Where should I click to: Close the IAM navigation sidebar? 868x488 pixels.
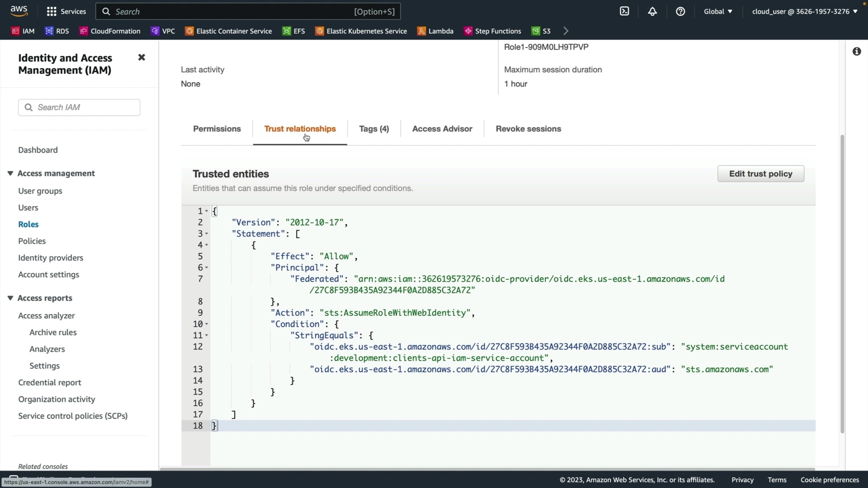click(x=142, y=57)
